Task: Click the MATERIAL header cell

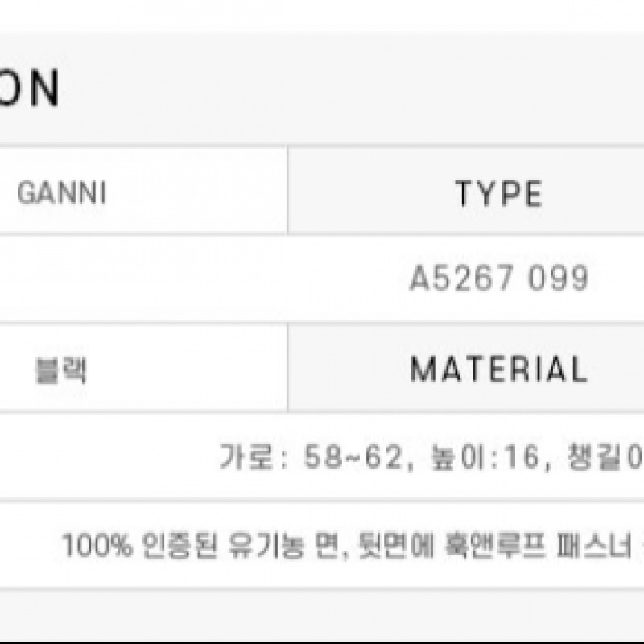Action: coord(498,369)
